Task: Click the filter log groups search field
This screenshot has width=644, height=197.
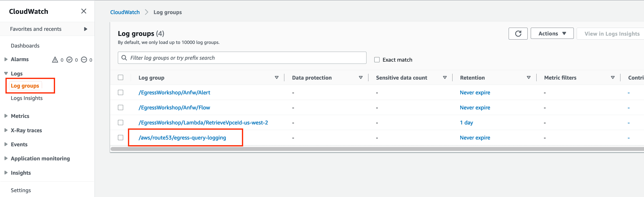Action: click(x=242, y=58)
